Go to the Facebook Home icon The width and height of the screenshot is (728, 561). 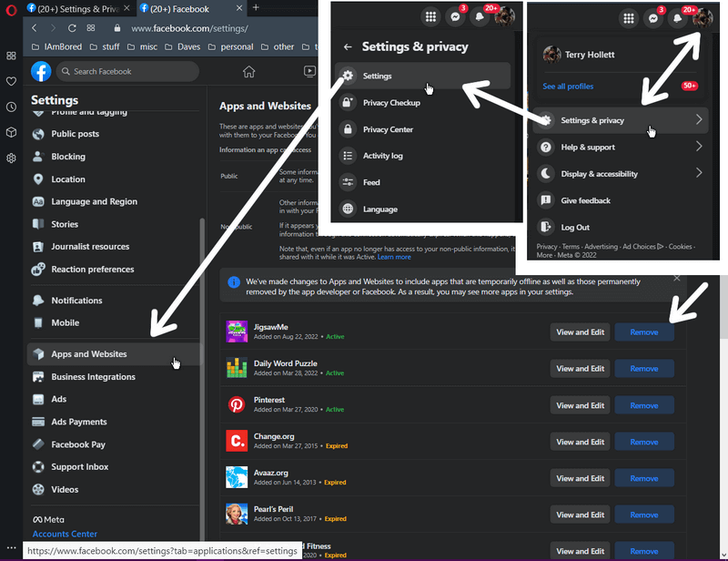(x=248, y=72)
